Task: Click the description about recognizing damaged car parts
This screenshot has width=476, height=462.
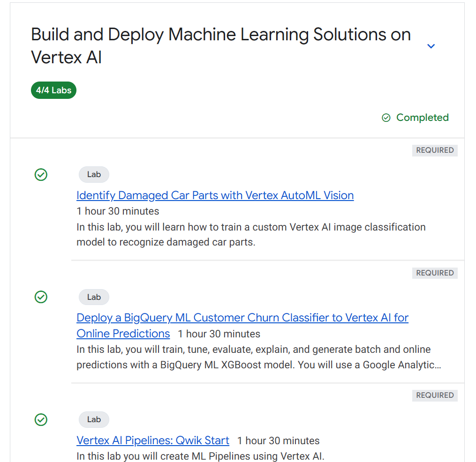Action: click(x=251, y=235)
